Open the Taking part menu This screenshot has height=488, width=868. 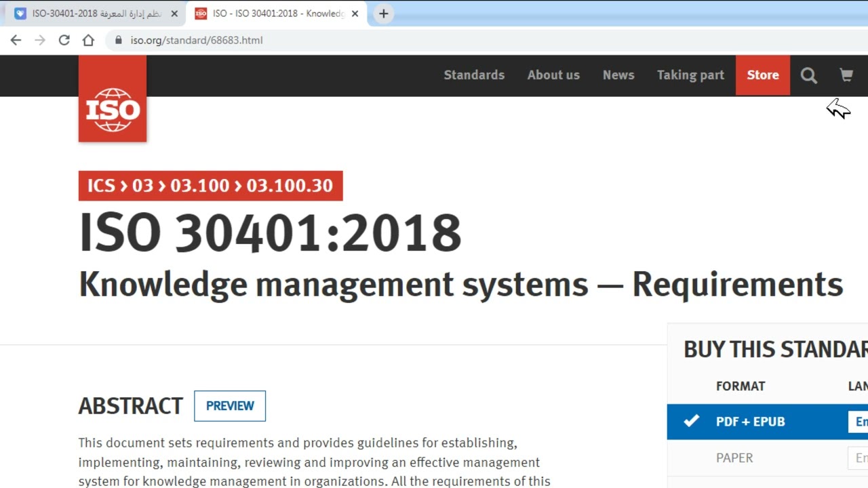[690, 75]
